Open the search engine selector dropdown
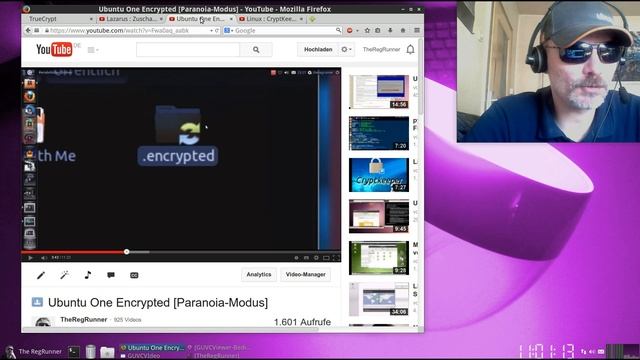The image size is (640, 360). coord(228,30)
